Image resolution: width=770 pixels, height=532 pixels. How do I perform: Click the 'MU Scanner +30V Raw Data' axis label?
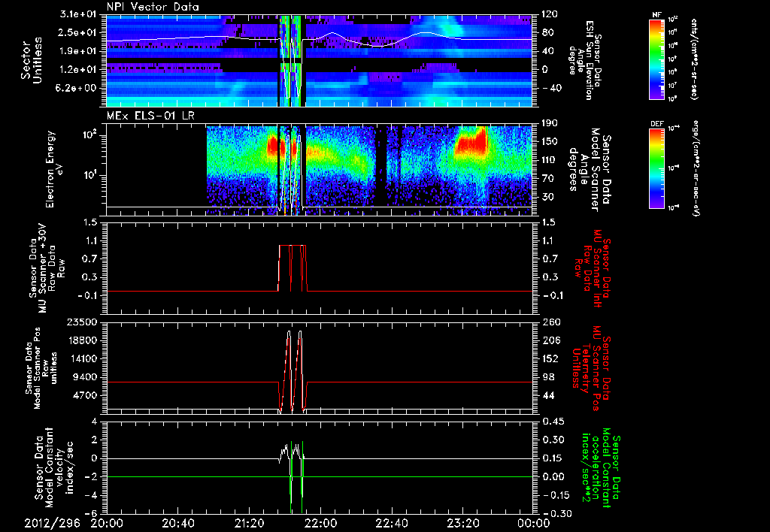click(x=47, y=268)
